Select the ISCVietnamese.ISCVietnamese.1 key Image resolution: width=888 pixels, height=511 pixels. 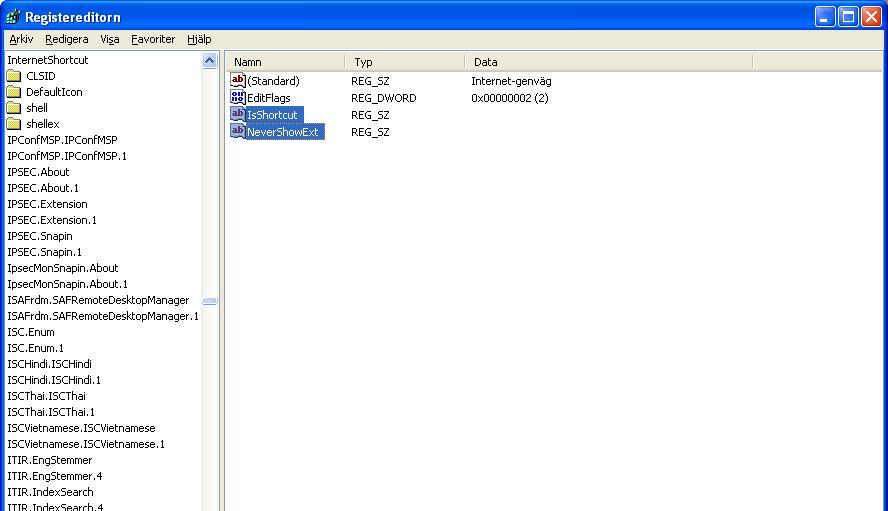(x=86, y=444)
